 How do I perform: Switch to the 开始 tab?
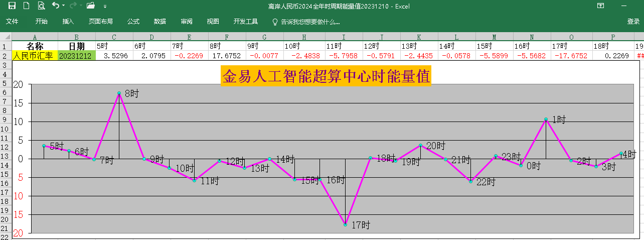coord(42,22)
